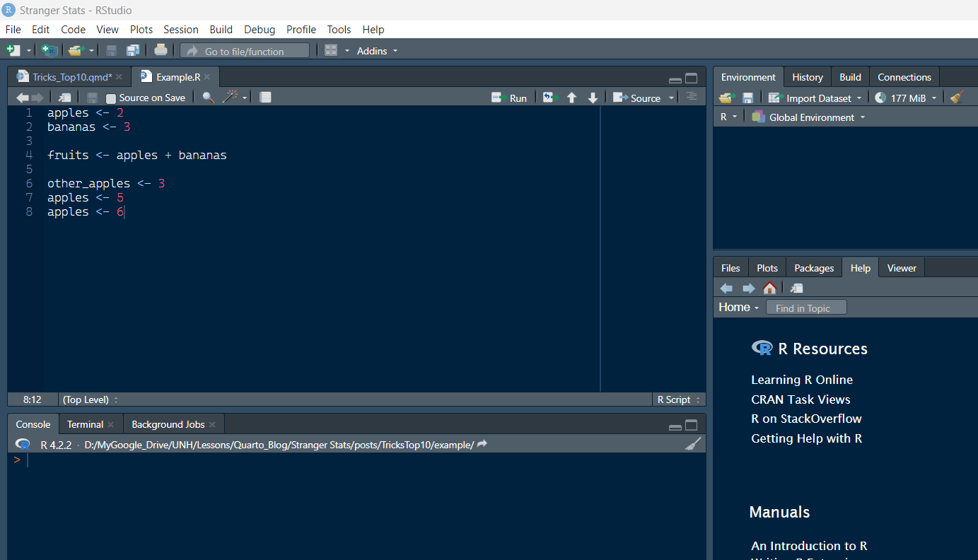Viewport: 978px width, 560px height.
Task: Change file type via R Script dropdown
Action: coord(678,399)
